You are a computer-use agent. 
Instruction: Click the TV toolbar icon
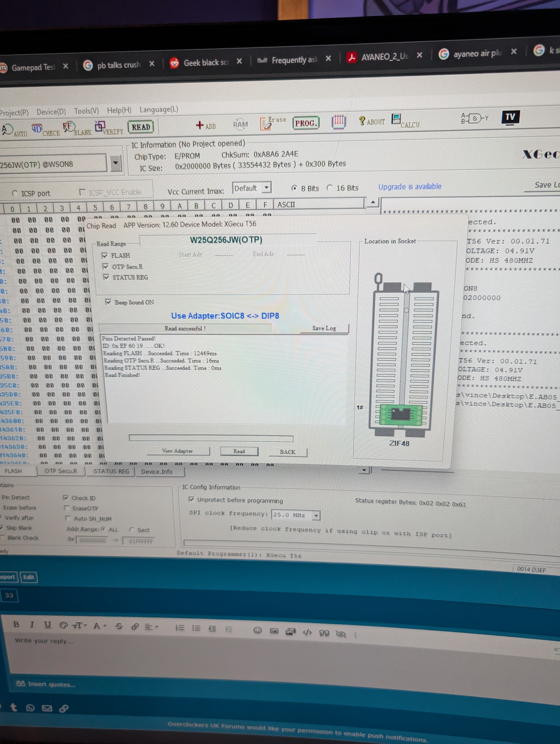tap(510, 117)
